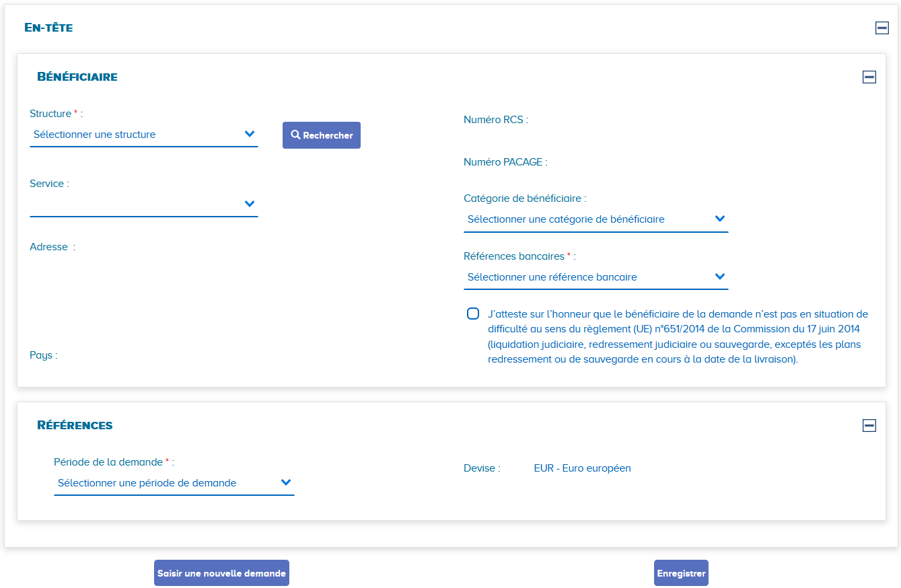Viewport: 901px width, 588px height.
Task: Click the 'Devise :' label
Action: (x=482, y=468)
